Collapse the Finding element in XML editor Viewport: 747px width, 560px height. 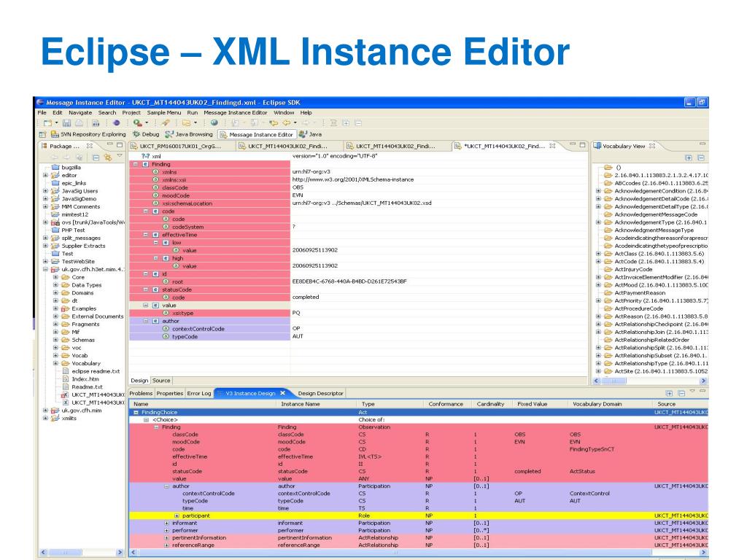click(135, 164)
